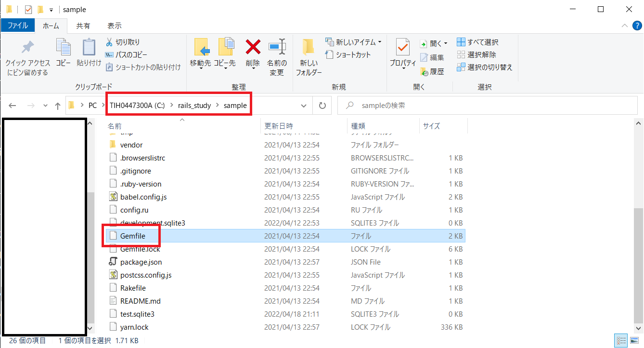644x348 pixels.
Task: Toggle properties checkbox in quick access toolbar
Action: click(x=28, y=9)
